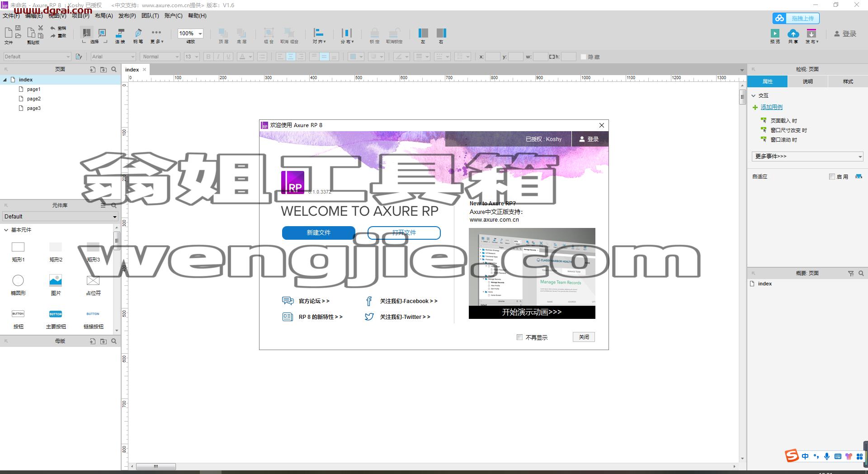Collapse the 基本元件 section
The width and height of the screenshot is (868, 474).
click(x=6, y=230)
